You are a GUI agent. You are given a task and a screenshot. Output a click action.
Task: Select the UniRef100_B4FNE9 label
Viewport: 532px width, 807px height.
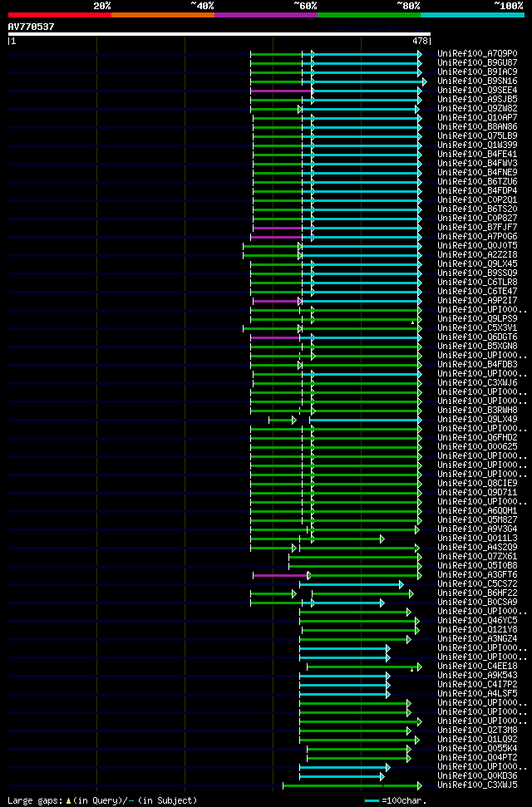coord(477,172)
